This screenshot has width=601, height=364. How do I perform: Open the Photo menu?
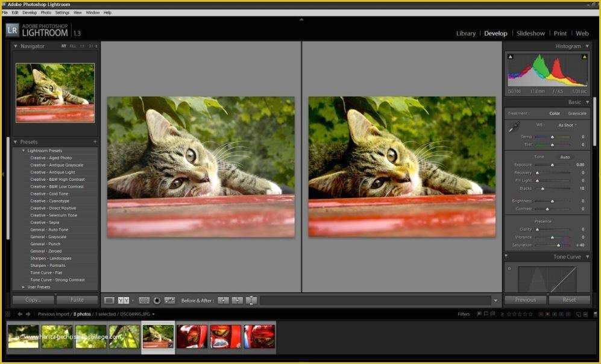point(46,13)
